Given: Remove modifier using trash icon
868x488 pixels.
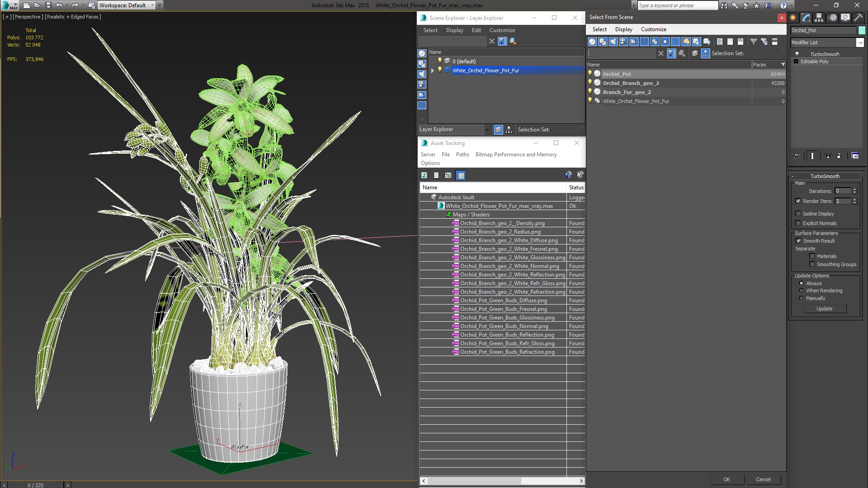Looking at the screenshot, I should (839, 155).
